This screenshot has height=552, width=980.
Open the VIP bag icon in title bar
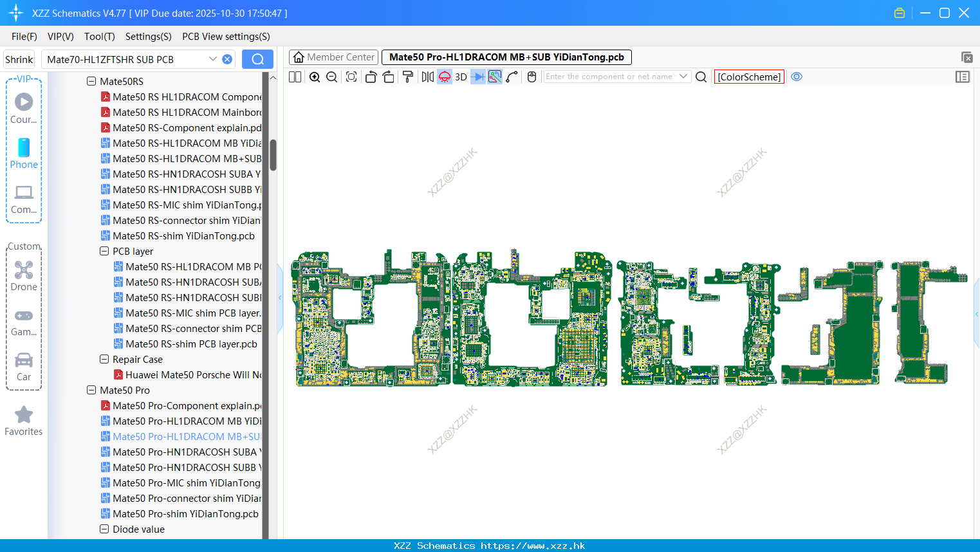coord(900,13)
